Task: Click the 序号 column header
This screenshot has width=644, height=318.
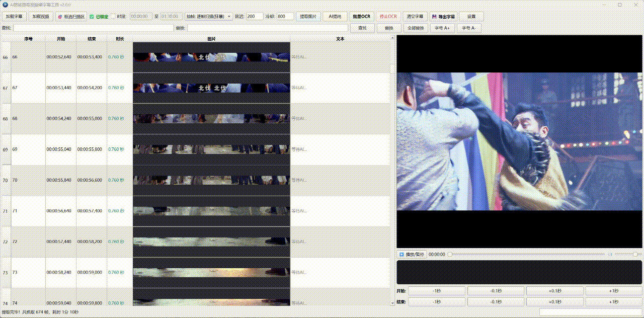Action: click(x=28, y=39)
